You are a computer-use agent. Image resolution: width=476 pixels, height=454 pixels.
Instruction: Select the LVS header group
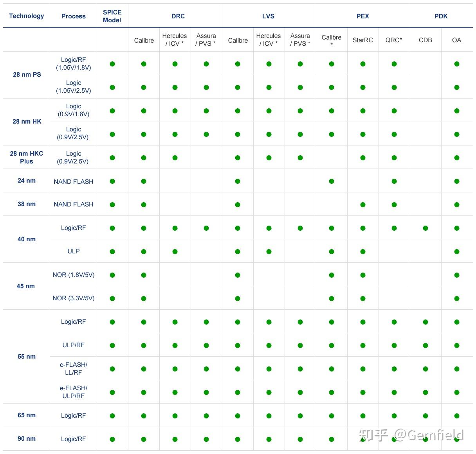coord(268,16)
